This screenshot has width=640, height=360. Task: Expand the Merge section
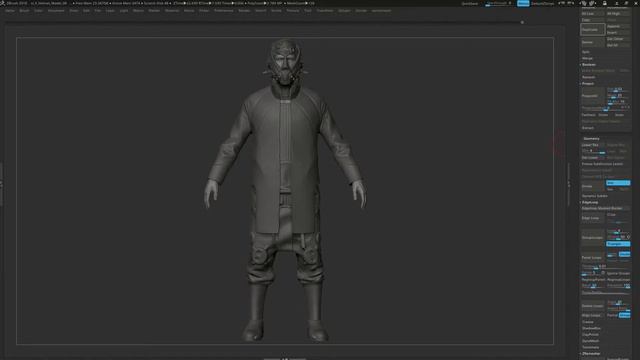click(587, 58)
